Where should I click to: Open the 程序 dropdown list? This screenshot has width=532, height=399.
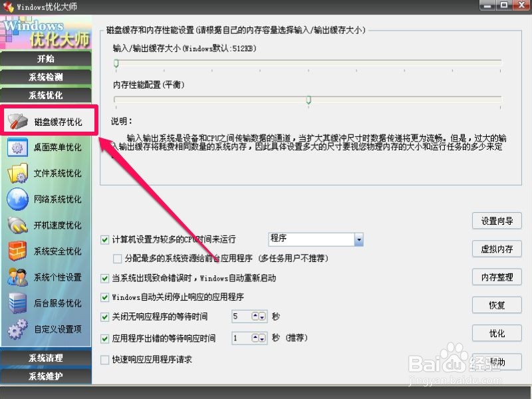[358, 239]
